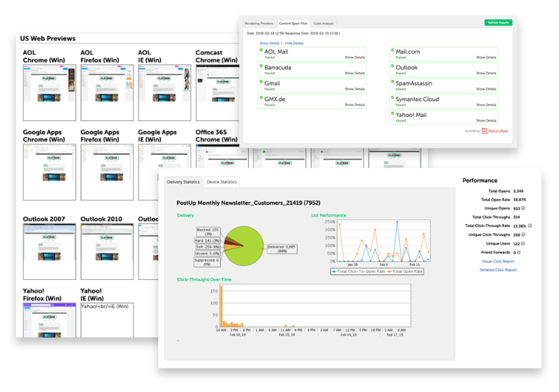Switch to the Device Statistics tab

tap(222, 182)
